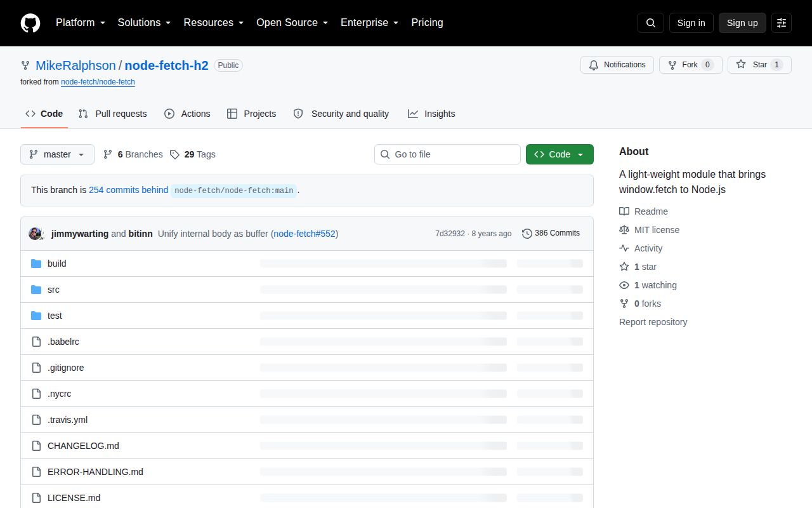Open the node-fetch/node-fetch parent repo link
The height and width of the screenshot is (508, 812).
[98, 82]
